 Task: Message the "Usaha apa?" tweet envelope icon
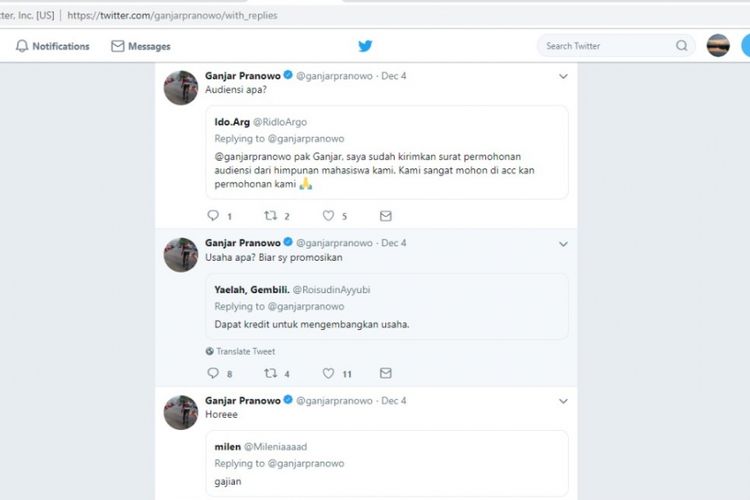coord(386,374)
